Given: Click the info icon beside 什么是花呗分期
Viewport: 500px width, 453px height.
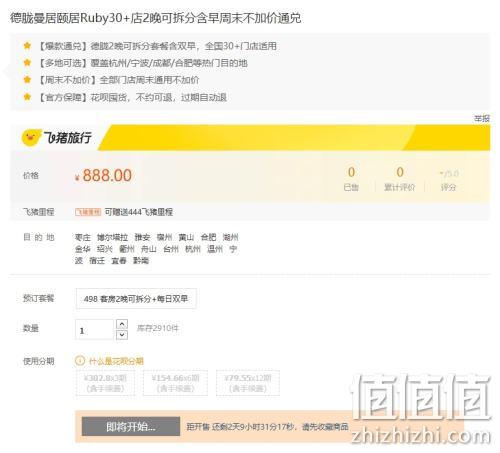Looking at the screenshot, I should [80, 361].
